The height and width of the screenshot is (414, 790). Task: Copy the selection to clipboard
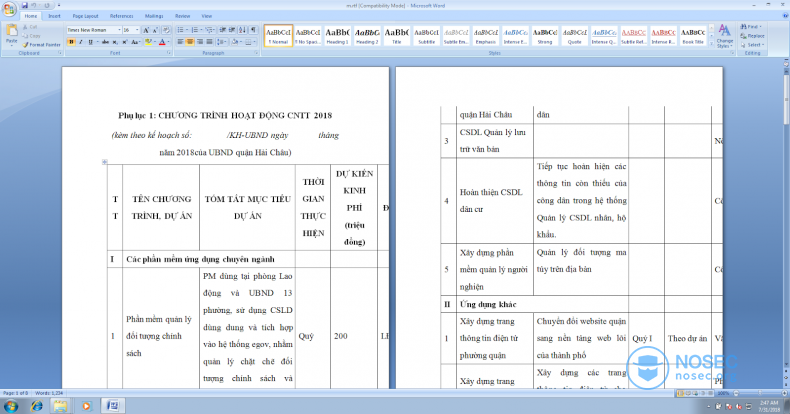click(x=31, y=36)
